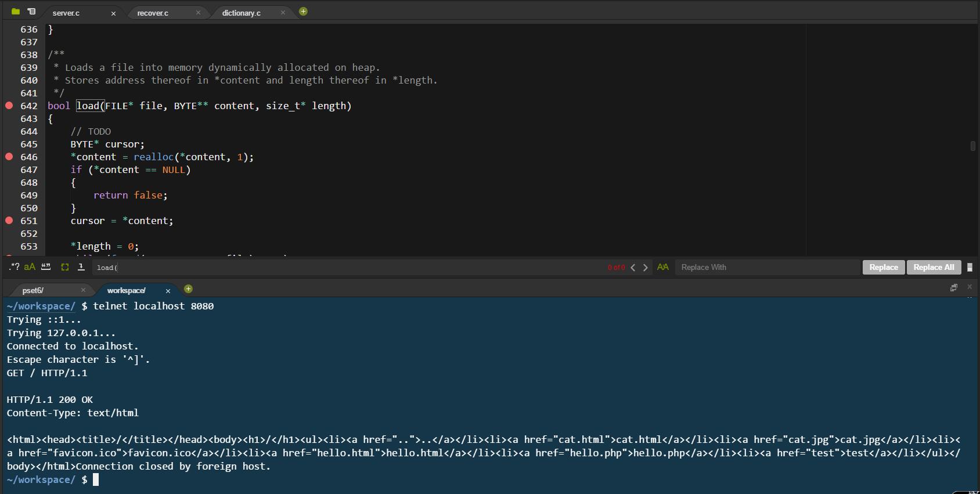Click the realloc function call
The height and width of the screenshot is (494, 980).
(153, 157)
